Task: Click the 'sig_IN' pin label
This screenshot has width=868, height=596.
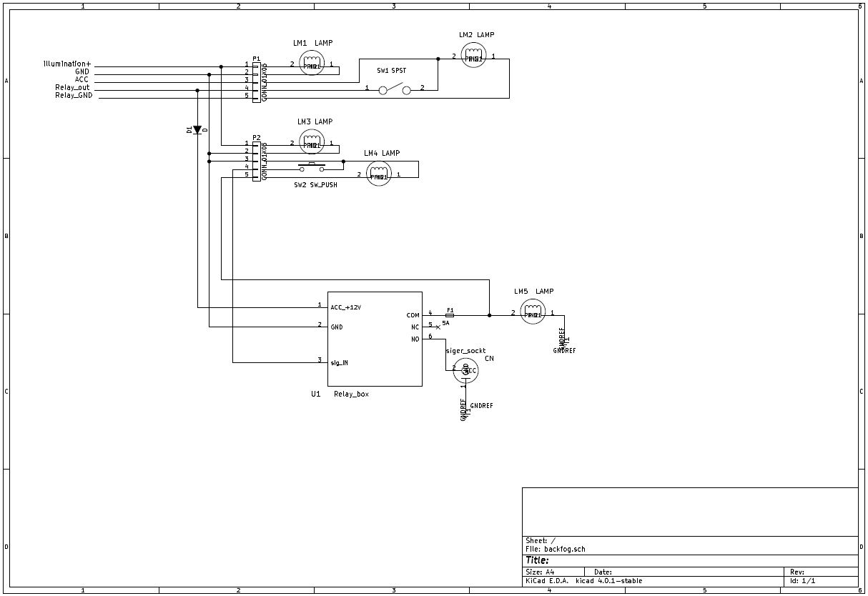Action: (339, 363)
